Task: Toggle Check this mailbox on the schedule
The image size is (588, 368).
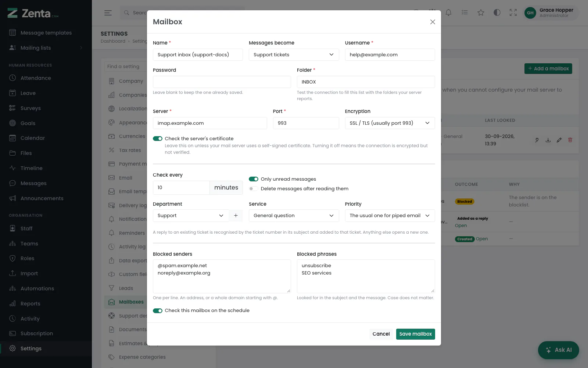Action: tap(158, 311)
